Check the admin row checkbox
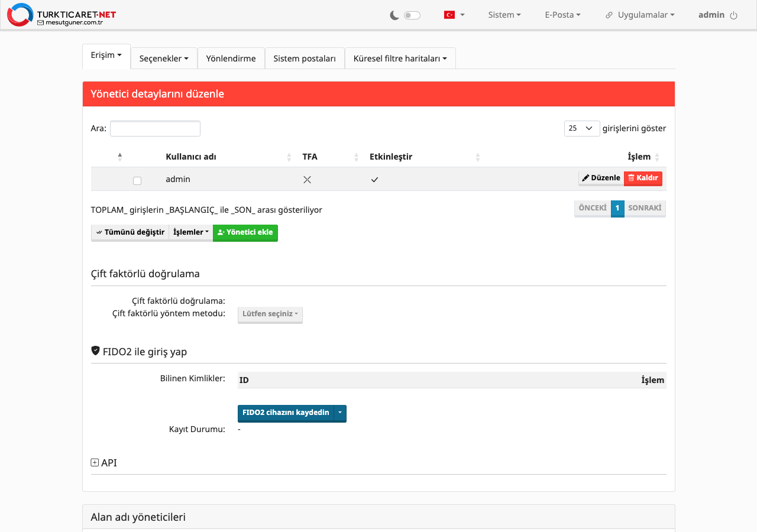This screenshot has height=532, width=757. point(137,180)
